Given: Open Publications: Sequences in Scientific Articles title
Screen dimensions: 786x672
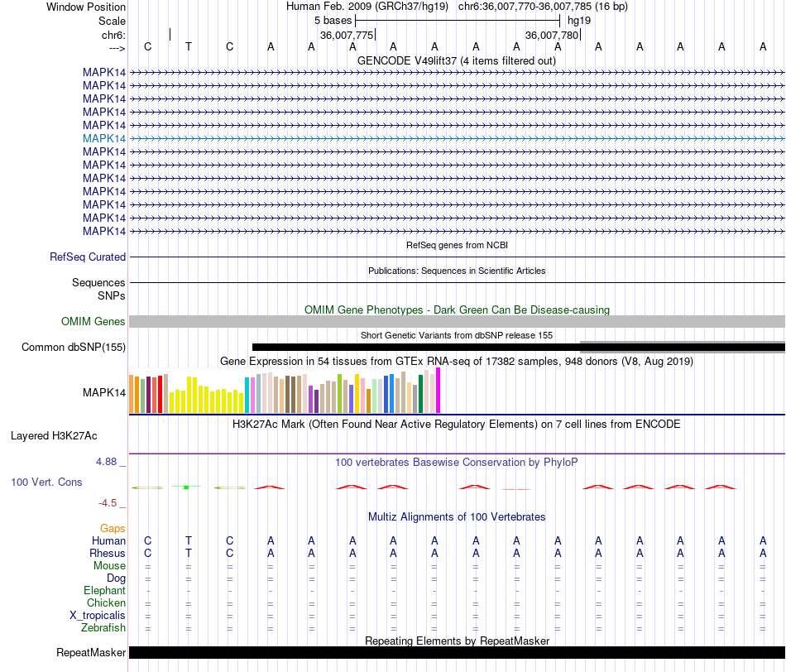Looking at the screenshot, I should pyautogui.click(x=457, y=271).
